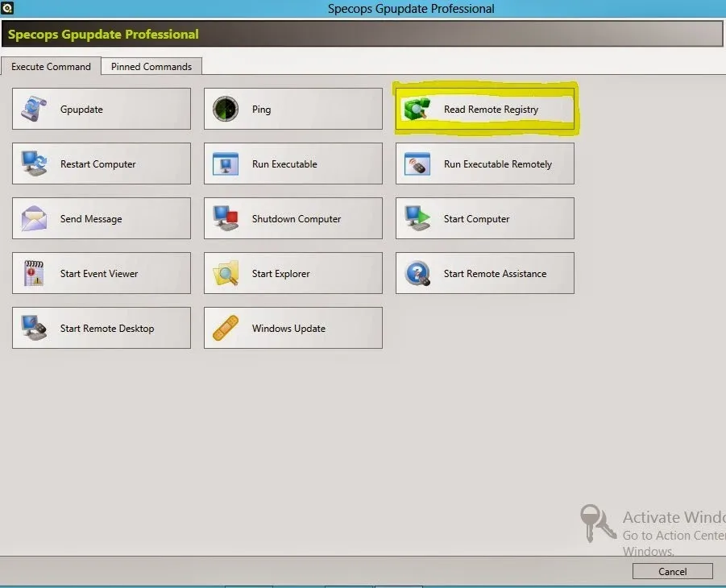The height and width of the screenshot is (588, 726).
Task: Open the Send Message command
Action: tap(102, 218)
